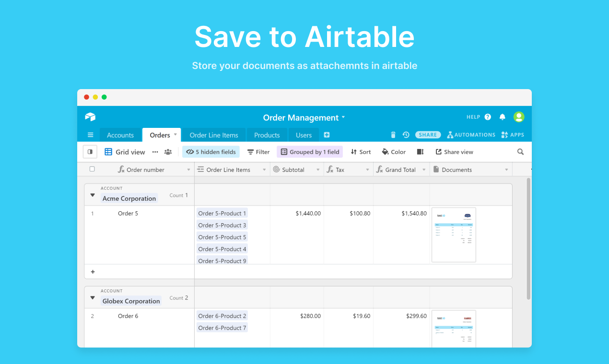Select the $19.60 tax cell
This screenshot has width=609, height=364.
tap(349, 328)
